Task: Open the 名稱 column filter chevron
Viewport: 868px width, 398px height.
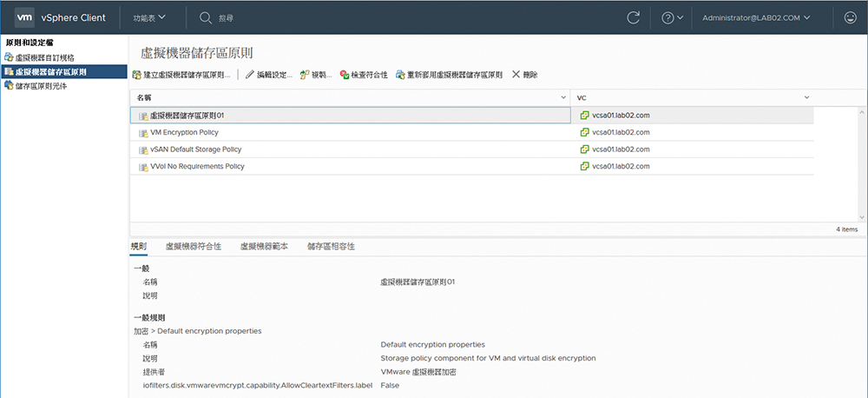Action: (563, 97)
